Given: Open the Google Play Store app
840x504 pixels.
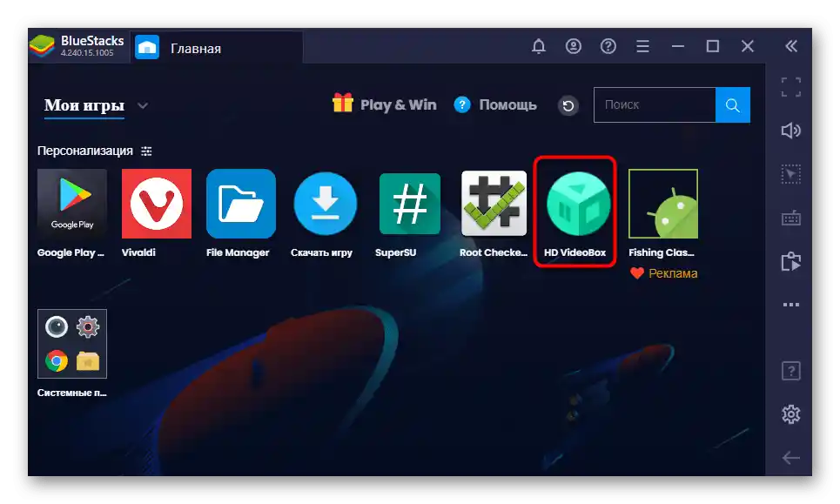Looking at the screenshot, I should 71,204.
